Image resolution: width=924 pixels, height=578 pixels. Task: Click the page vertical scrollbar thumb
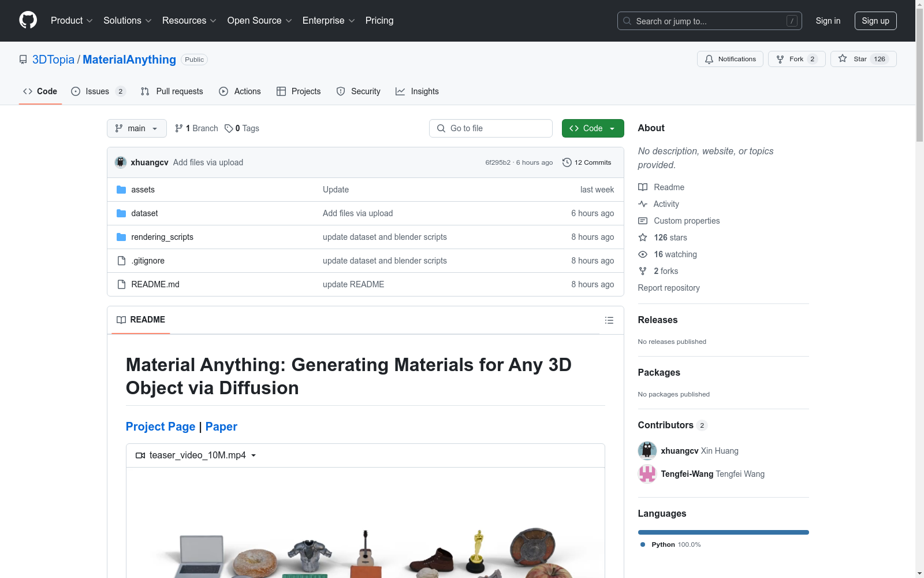(x=919, y=75)
